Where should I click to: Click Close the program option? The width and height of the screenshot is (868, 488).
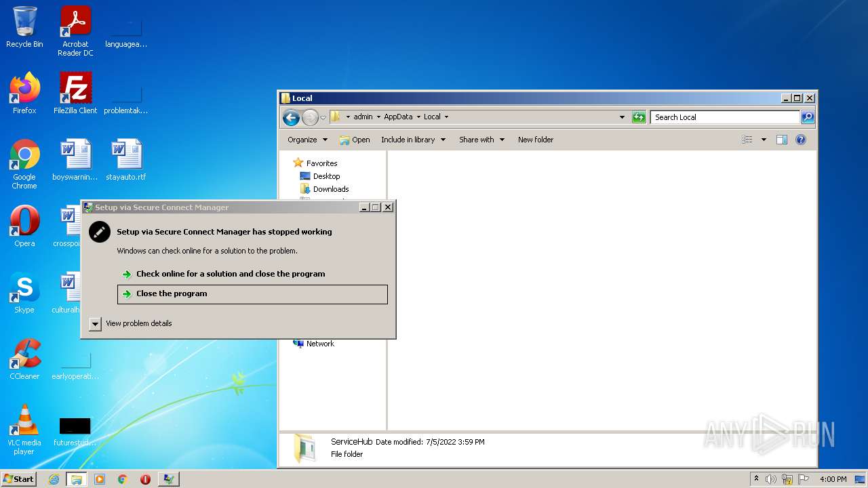tap(252, 294)
